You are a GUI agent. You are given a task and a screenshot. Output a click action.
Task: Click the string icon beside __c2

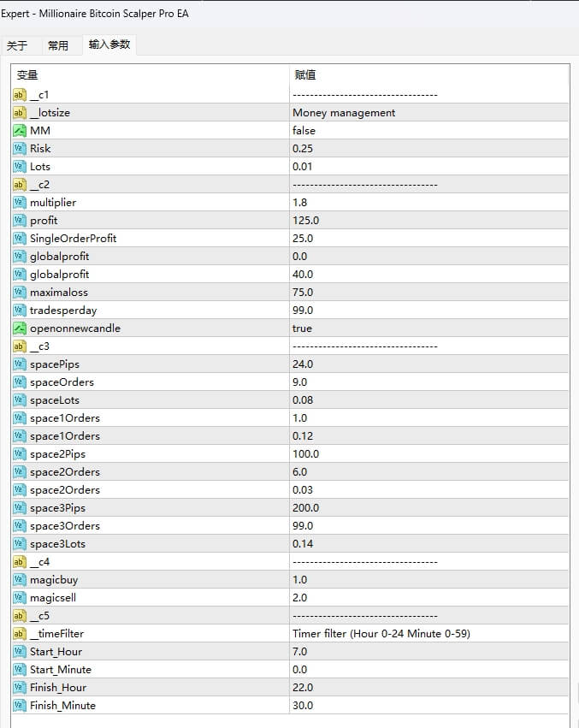pyautogui.click(x=19, y=185)
